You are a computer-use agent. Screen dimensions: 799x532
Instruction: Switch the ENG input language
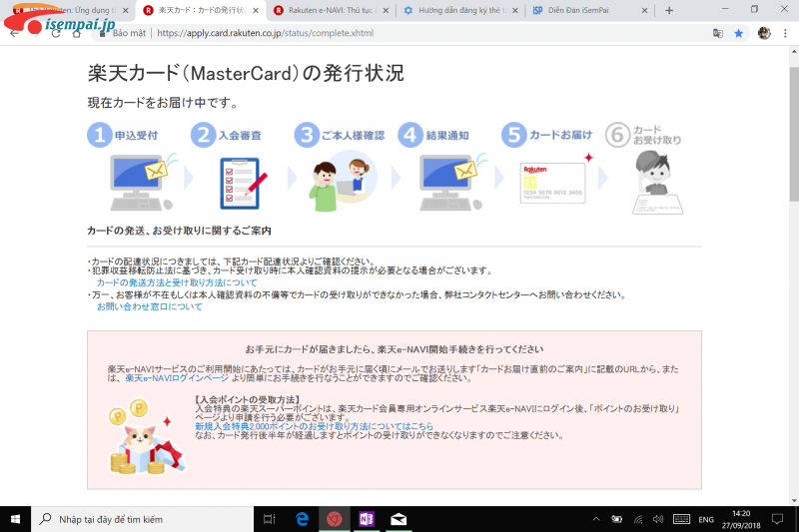tap(706, 520)
